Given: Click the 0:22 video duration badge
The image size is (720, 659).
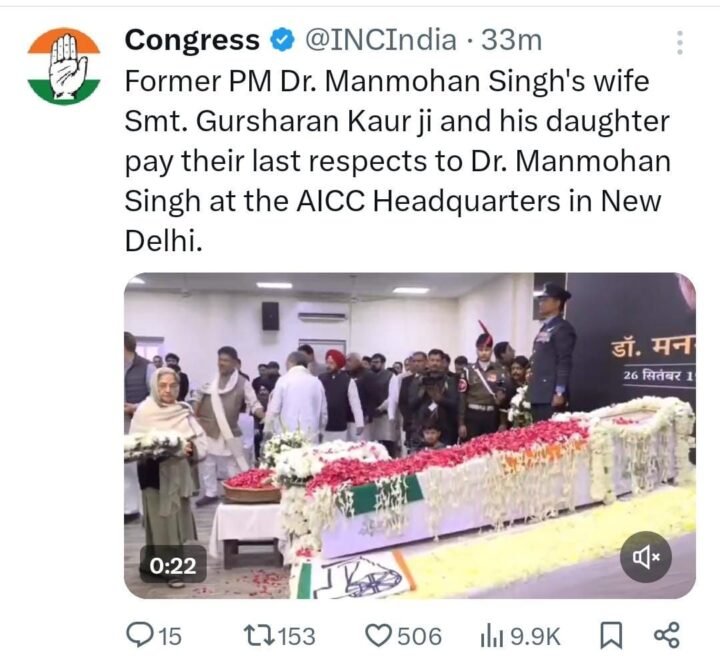Looking at the screenshot, I should click(172, 565).
